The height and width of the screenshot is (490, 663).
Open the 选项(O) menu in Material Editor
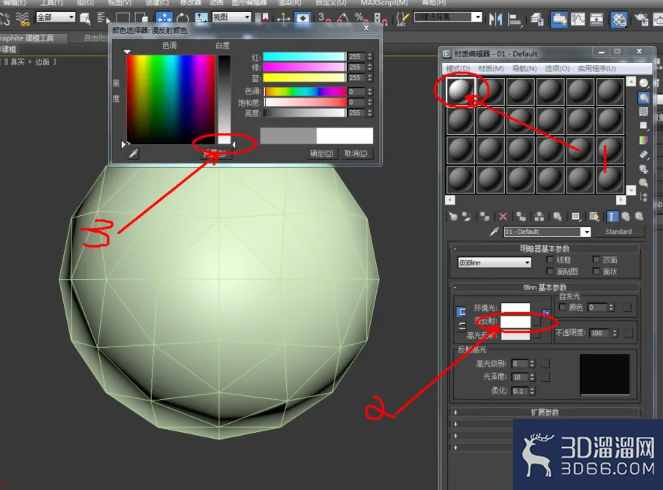pos(557,68)
